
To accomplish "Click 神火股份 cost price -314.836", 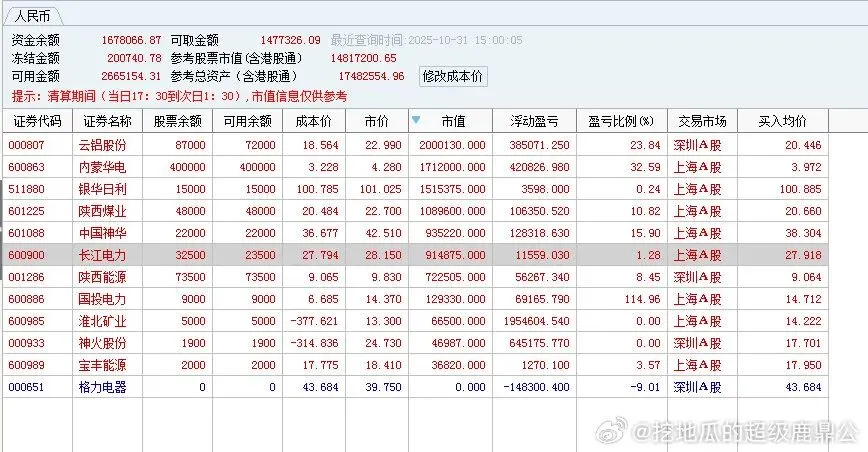I will point(314,343).
